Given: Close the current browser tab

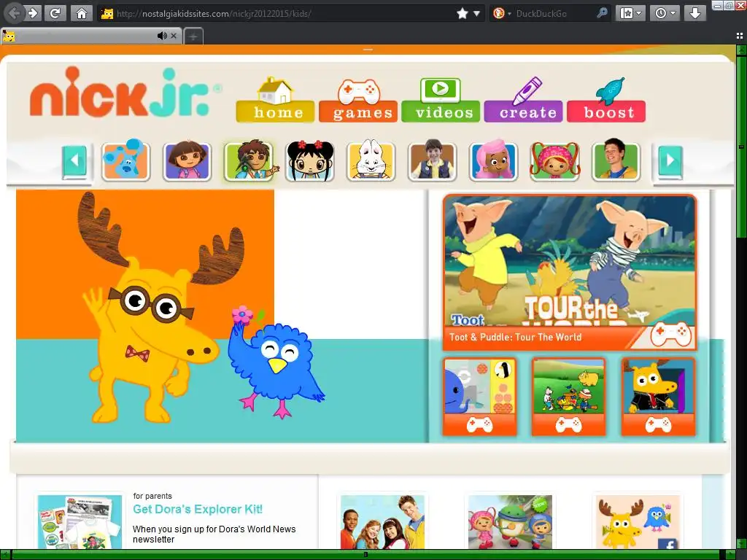Looking at the screenshot, I should (174, 36).
